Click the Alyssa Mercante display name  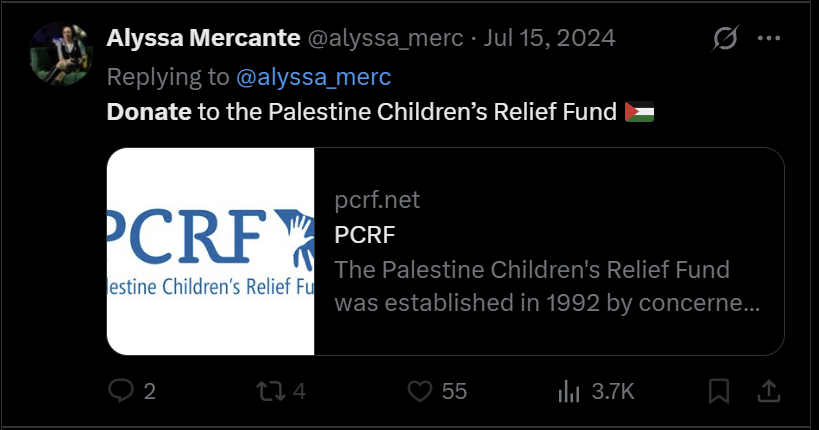(x=203, y=38)
